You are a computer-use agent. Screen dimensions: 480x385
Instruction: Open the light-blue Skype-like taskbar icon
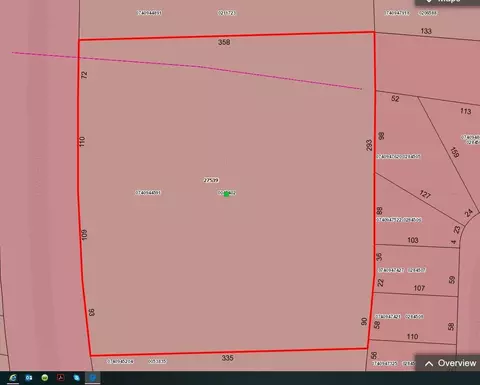point(77,377)
